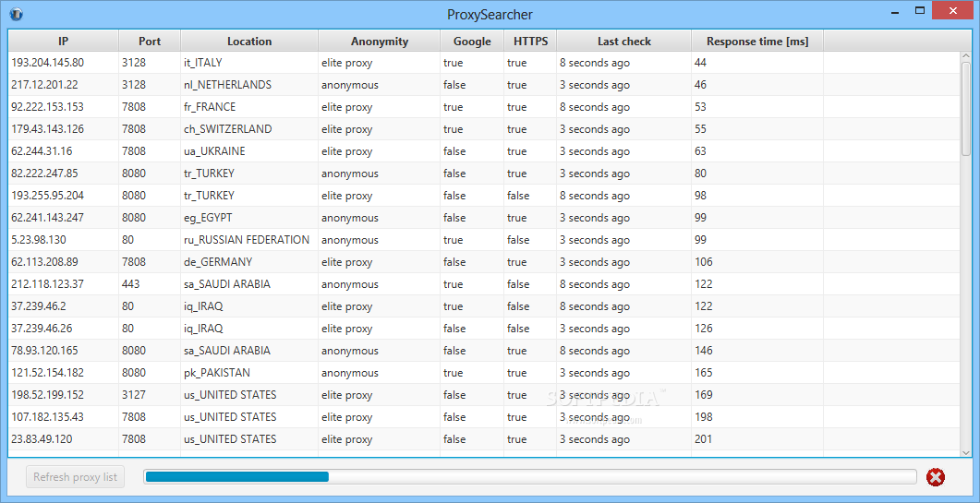Maximize the ProxySearcher window

pos(919,11)
